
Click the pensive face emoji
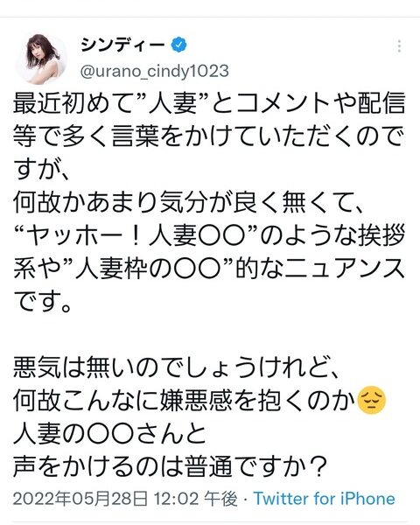tap(372, 400)
